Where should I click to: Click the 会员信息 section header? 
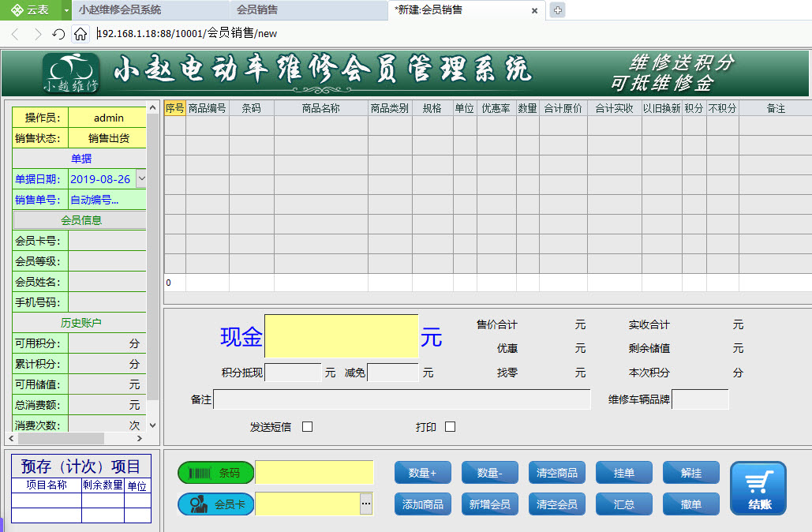point(80,220)
